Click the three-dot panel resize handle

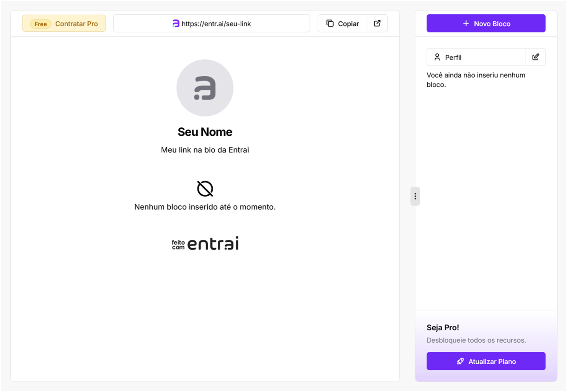415,196
